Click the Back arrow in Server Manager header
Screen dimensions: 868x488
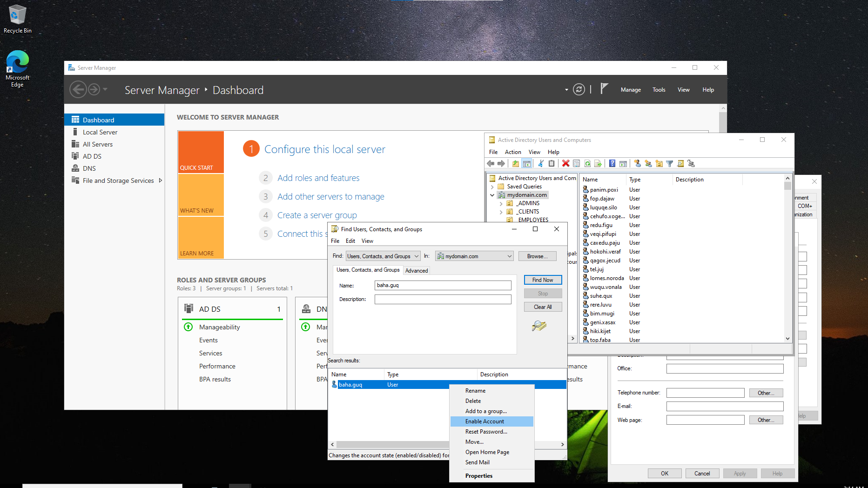point(78,89)
